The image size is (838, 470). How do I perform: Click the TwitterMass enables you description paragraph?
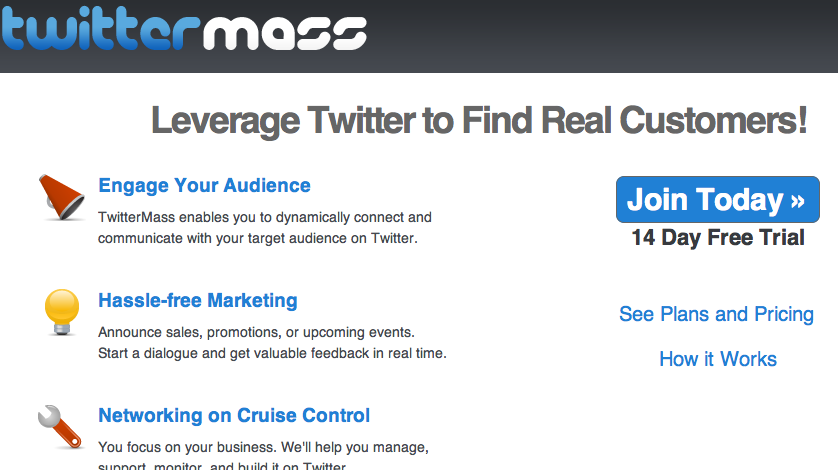265,228
